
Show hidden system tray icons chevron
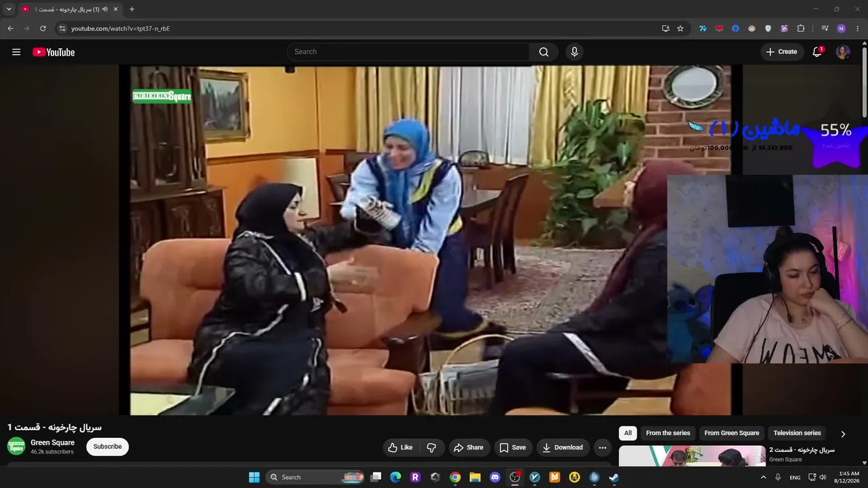tap(763, 477)
